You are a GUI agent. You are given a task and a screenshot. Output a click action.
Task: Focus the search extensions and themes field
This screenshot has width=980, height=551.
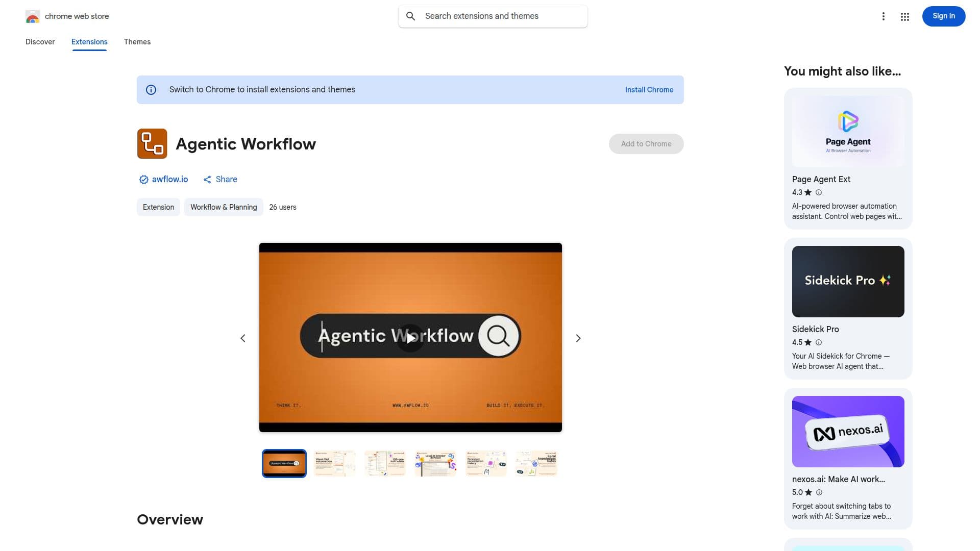tap(493, 16)
